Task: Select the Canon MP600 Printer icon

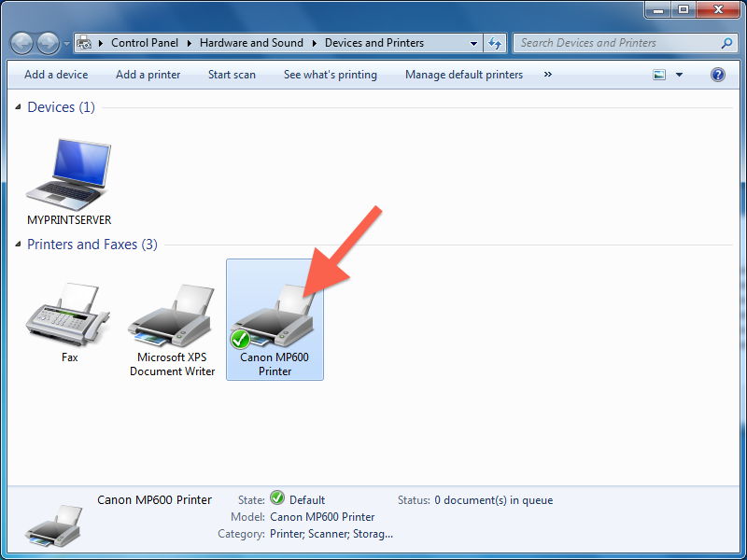Action: pos(274,316)
